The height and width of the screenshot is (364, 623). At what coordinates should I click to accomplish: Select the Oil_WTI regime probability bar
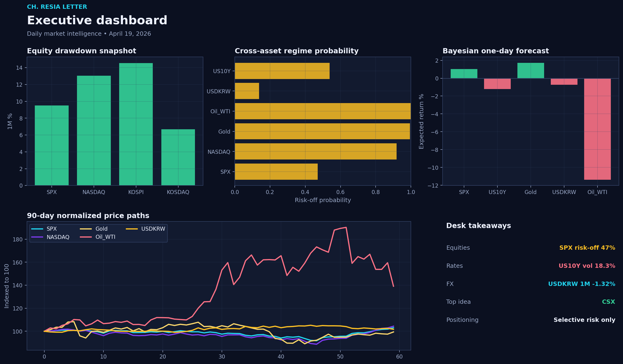[323, 111]
